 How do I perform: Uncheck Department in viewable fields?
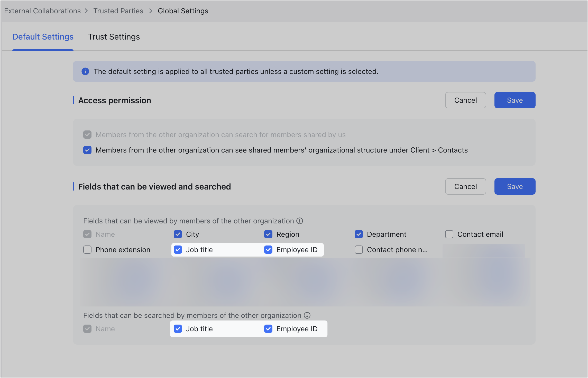click(359, 234)
